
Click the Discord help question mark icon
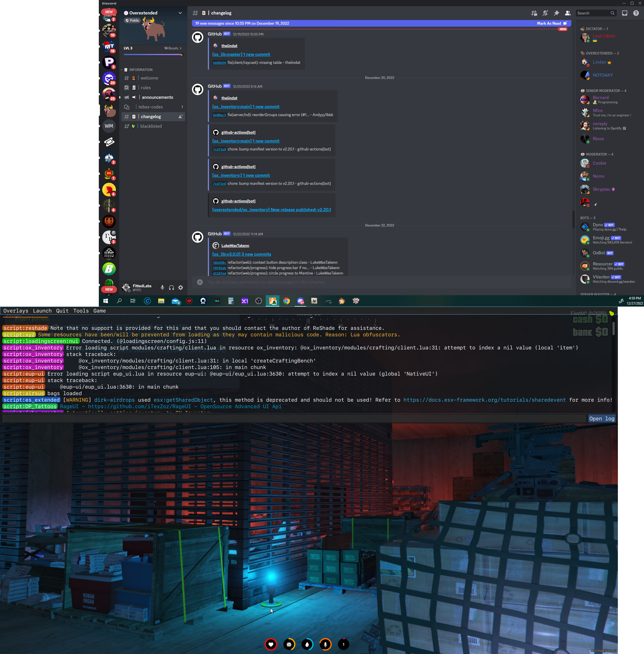click(636, 13)
